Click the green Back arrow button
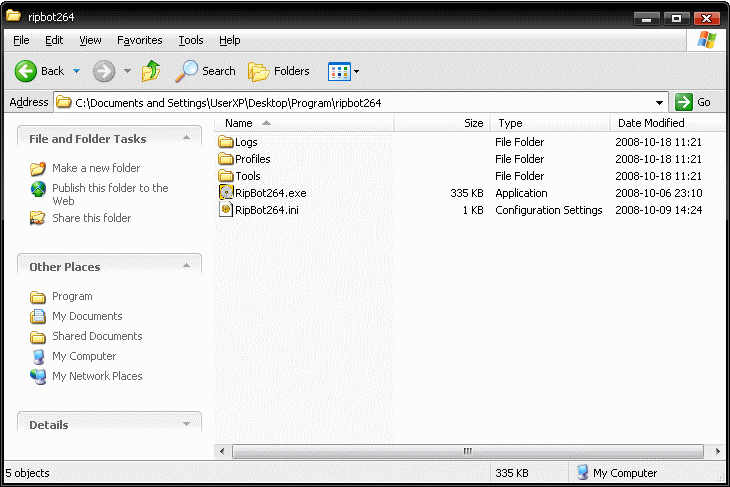 tap(27, 71)
